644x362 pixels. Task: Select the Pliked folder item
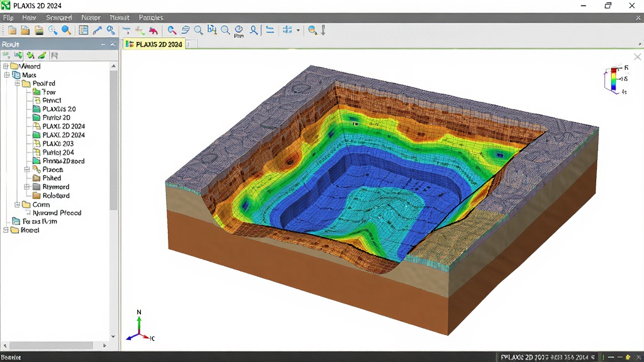(52, 178)
